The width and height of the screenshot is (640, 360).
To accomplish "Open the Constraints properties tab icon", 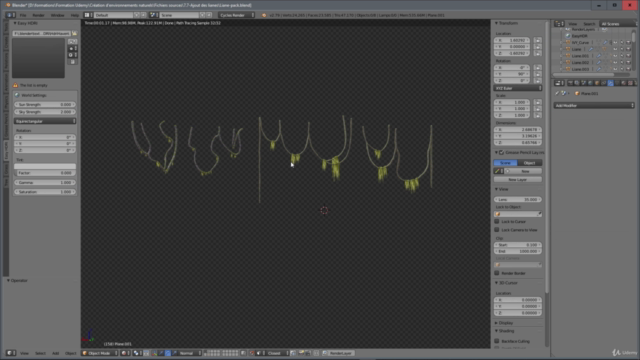I will click(604, 83).
